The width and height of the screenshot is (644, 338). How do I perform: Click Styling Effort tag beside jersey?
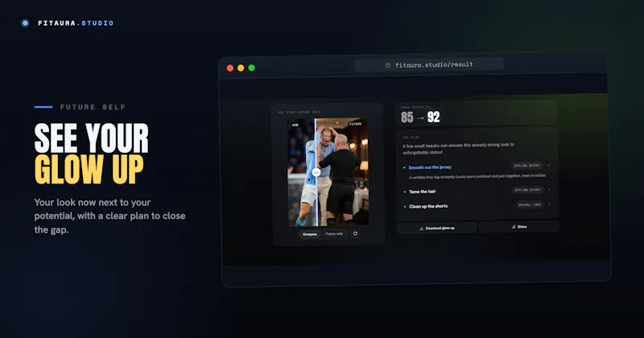(x=527, y=166)
